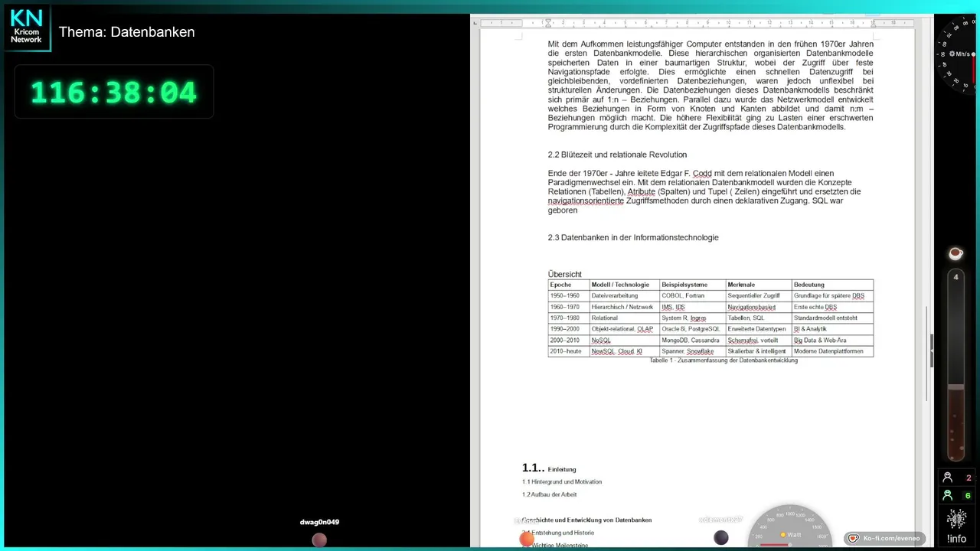Click the '2010–heute' epoch cell
This screenshot has height=551, width=980.
(x=569, y=351)
